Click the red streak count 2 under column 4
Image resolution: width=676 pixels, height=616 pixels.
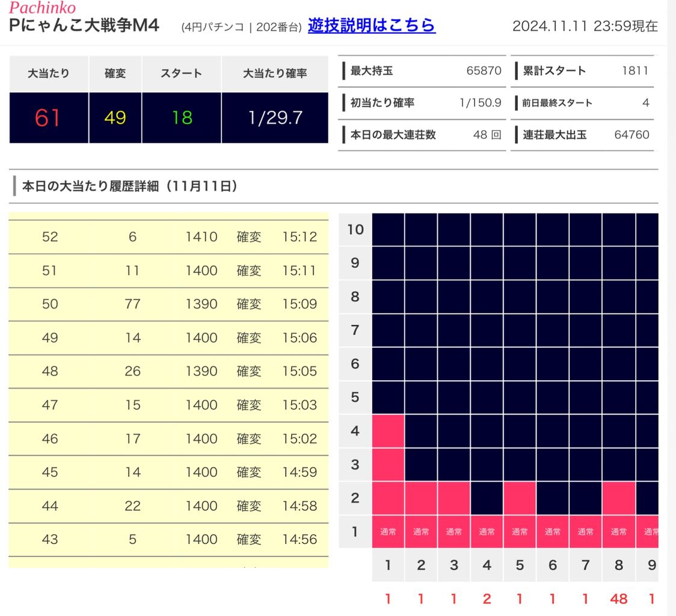[487, 599]
